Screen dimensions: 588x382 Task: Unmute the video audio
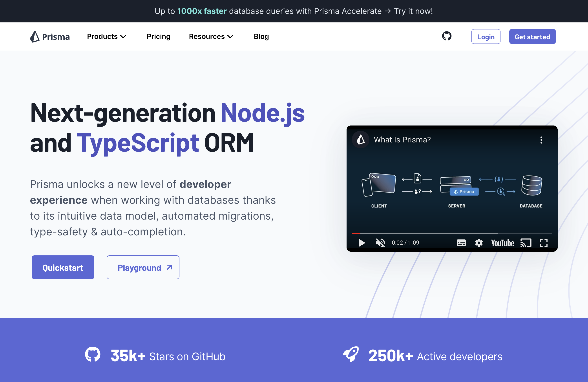point(380,243)
